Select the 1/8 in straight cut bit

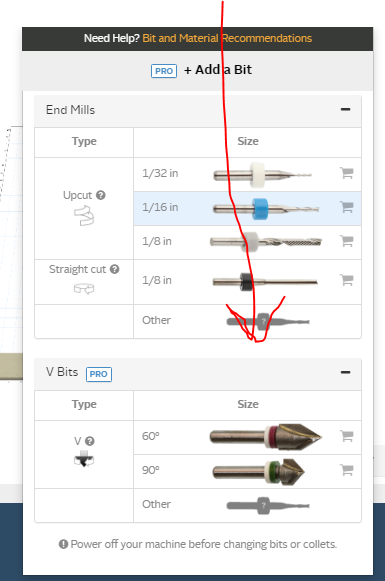coord(247,282)
